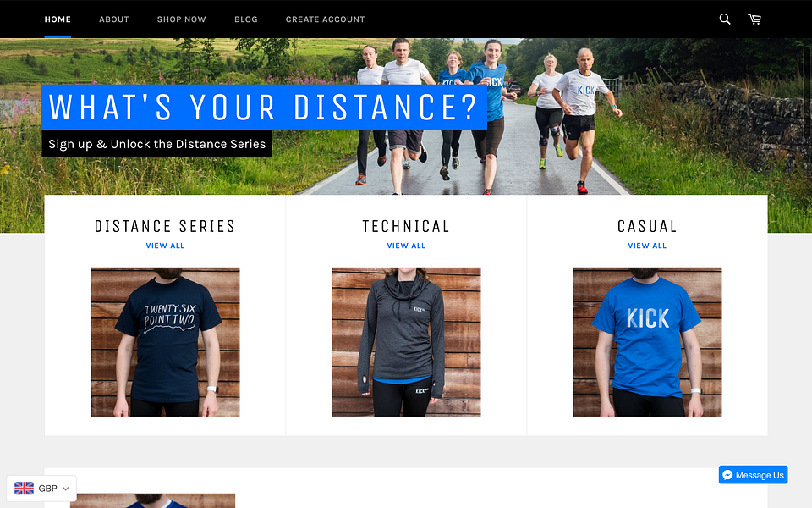Viewport: 812px width, 508px height.
Task: Open the blue KICK t-shirt image
Action: pos(647,342)
